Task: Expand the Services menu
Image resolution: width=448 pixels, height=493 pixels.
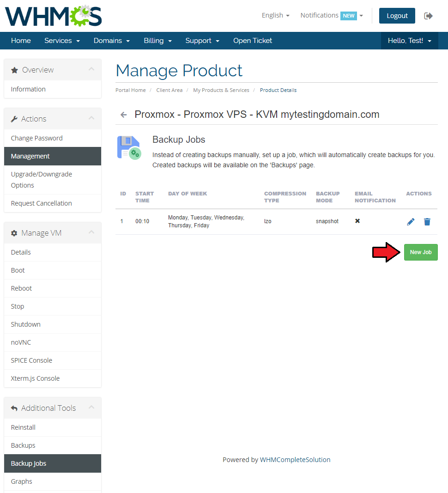Action: coord(62,41)
